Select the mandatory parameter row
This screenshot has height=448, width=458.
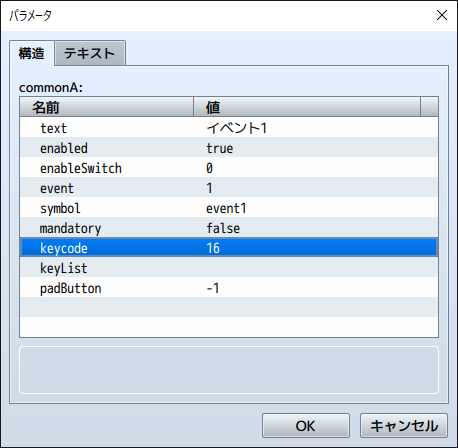click(x=229, y=228)
